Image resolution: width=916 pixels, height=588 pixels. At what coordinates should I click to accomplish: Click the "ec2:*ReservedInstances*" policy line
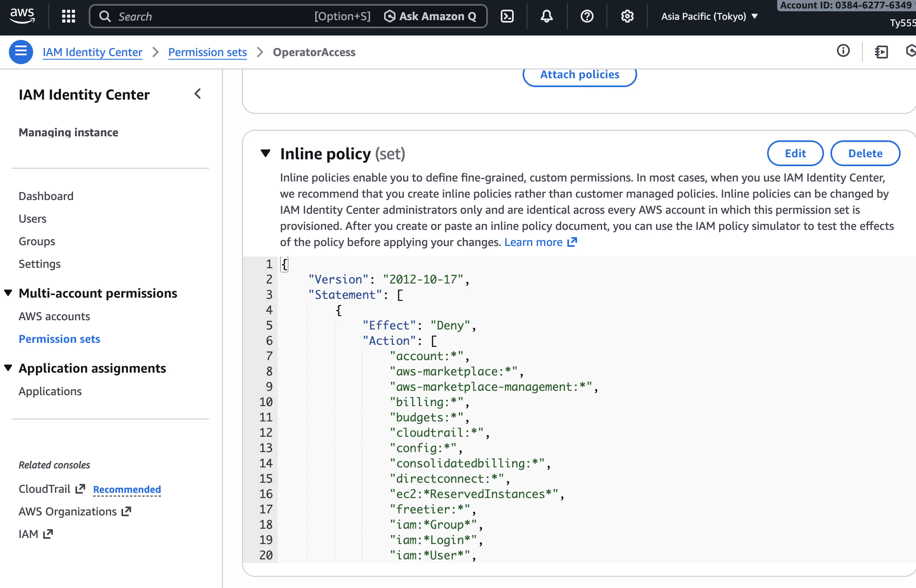[477, 494]
